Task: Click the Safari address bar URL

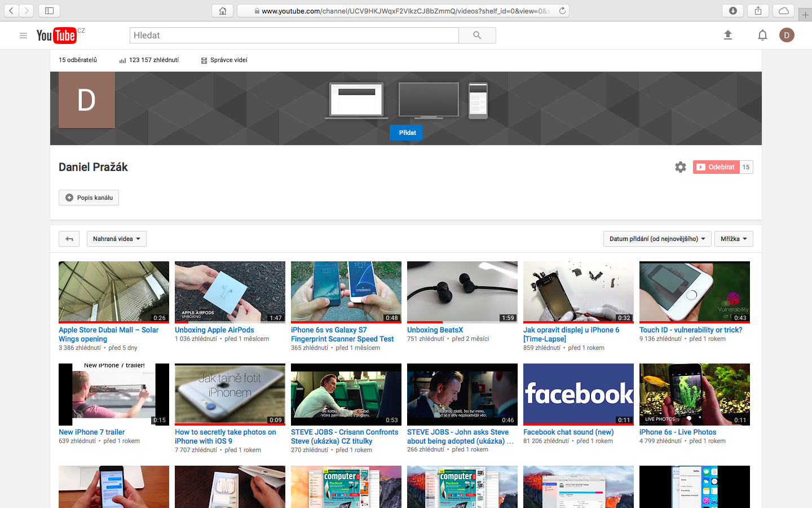Action: coord(402,11)
